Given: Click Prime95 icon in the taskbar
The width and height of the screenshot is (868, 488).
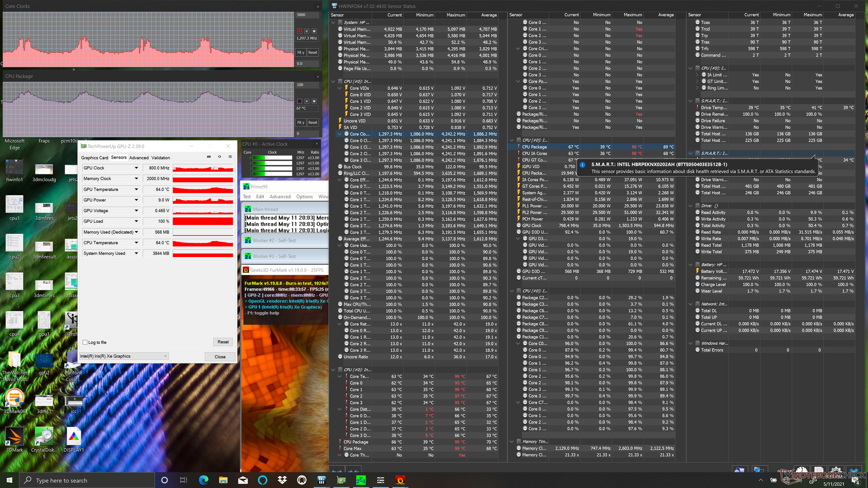Looking at the screenshot, I should click(x=361, y=480).
